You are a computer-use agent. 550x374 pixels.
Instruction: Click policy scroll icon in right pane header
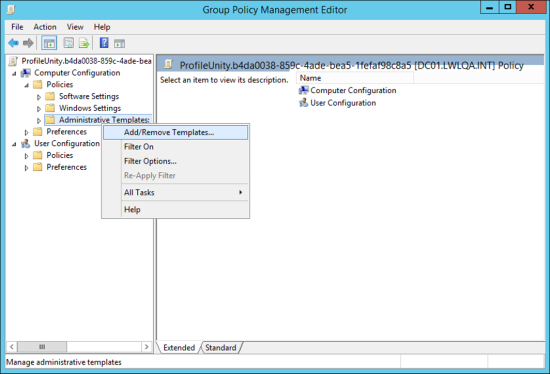click(x=169, y=64)
